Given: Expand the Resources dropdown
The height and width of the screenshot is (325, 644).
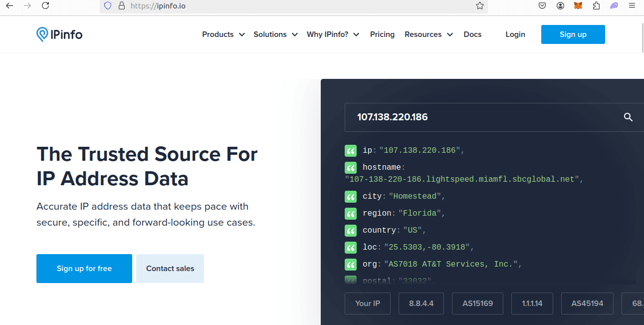Looking at the screenshot, I should [429, 34].
